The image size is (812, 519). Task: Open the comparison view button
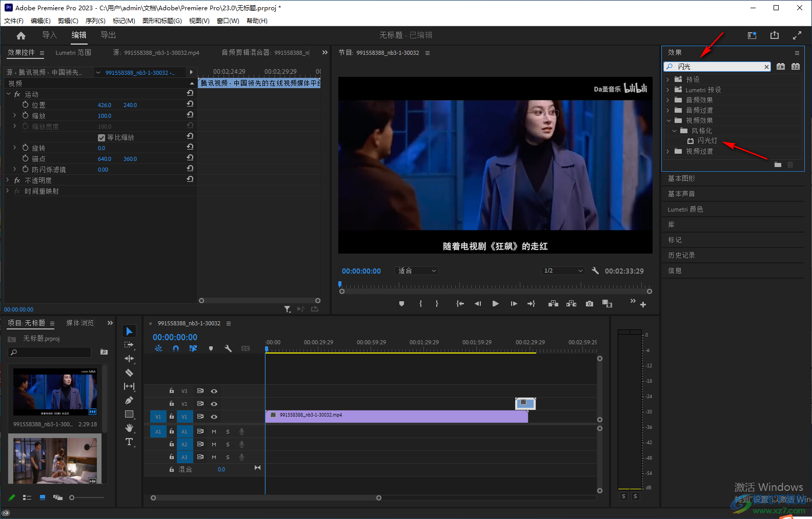[x=607, y=304]
